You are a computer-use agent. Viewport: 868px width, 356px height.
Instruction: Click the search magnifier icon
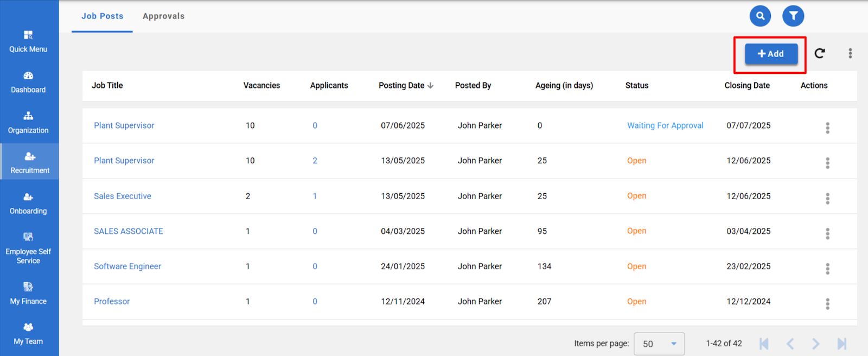[760, 16]
